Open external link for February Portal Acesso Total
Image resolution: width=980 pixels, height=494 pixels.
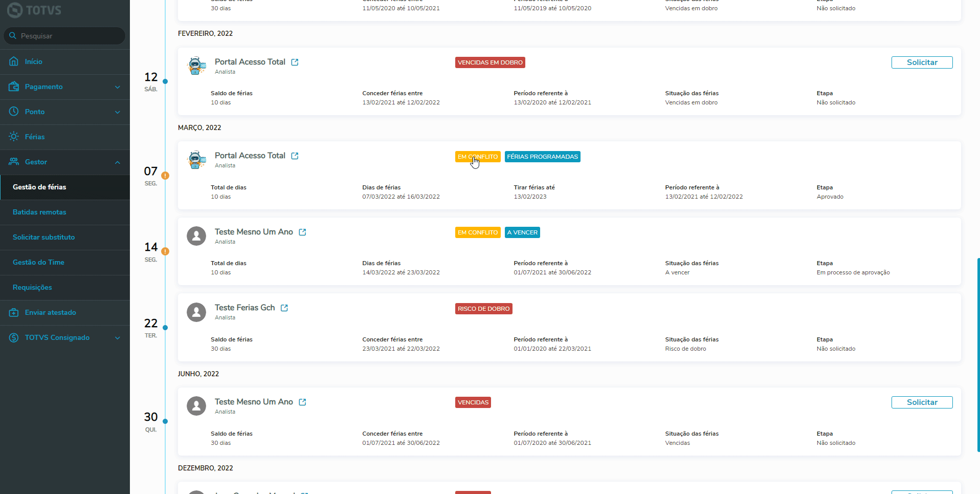[x=295, y=62]
